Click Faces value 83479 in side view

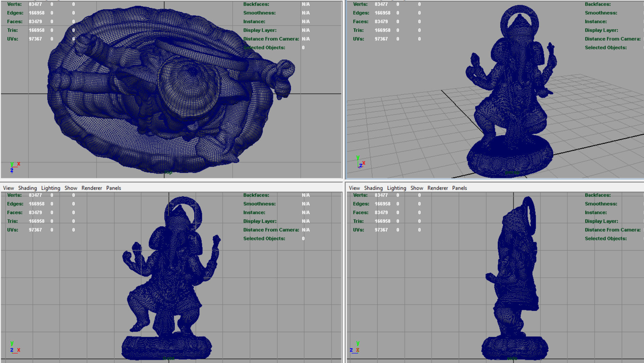(x=381, y=212)
